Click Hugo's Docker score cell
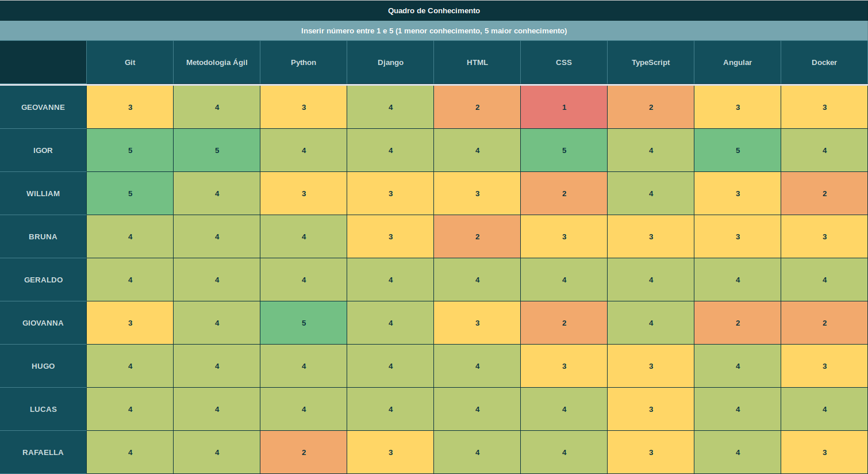 point(824,366)
